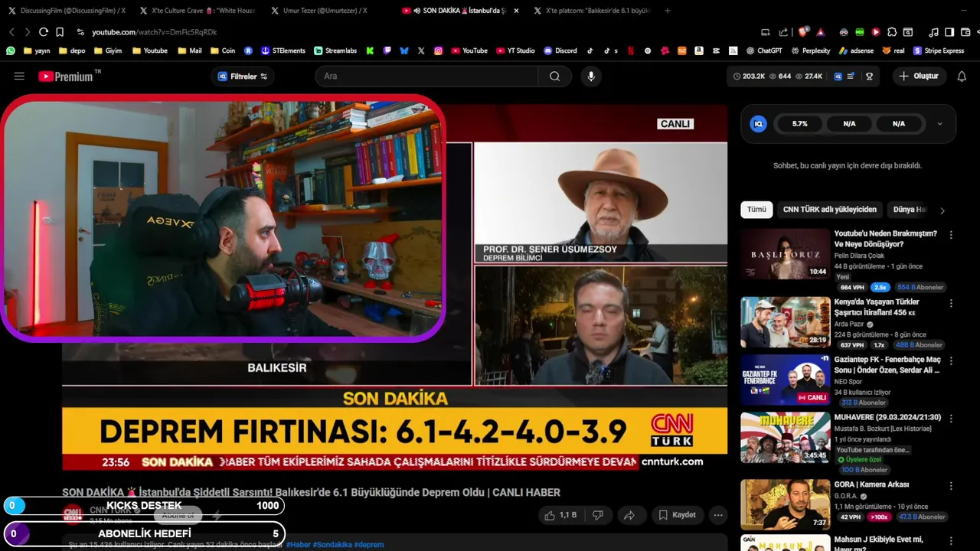Open the yayın bookmarks folder
980x551 pixels.
pos(37,51)
